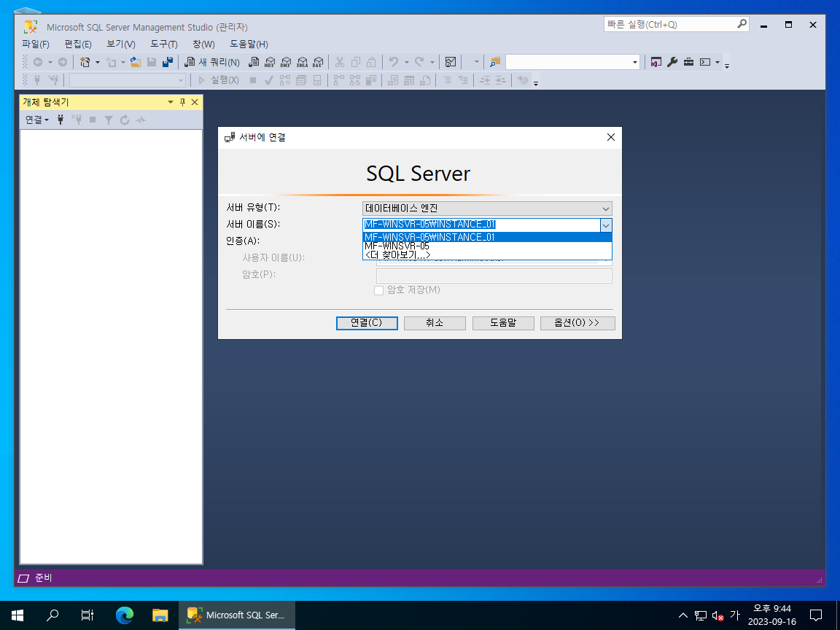
Task: Select MF-WINSVR-05\INSTANCE_01 in dropdown list
Action: (x=487, y=237)
